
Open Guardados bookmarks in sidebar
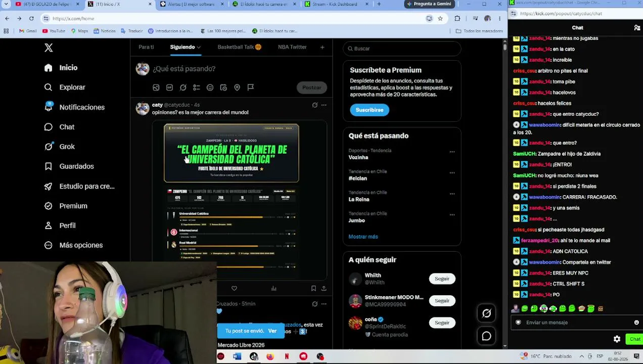(x=69, y=166)
